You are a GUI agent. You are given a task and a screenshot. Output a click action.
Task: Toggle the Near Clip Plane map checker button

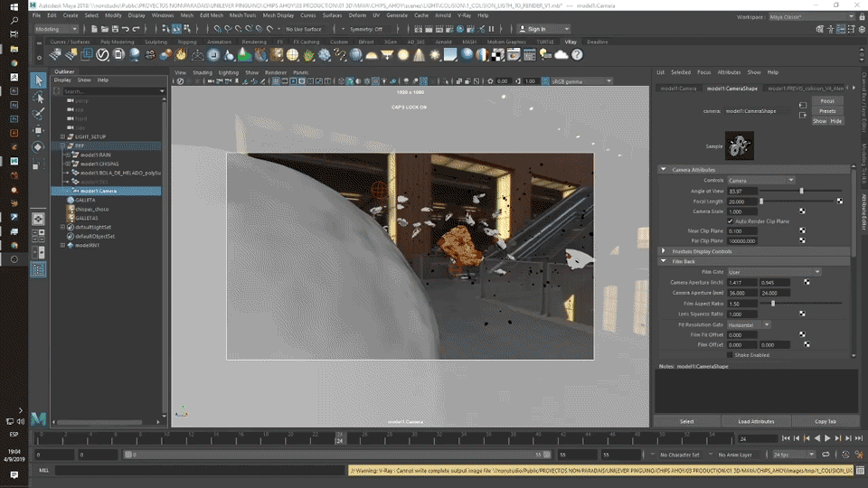click(802, 230)
